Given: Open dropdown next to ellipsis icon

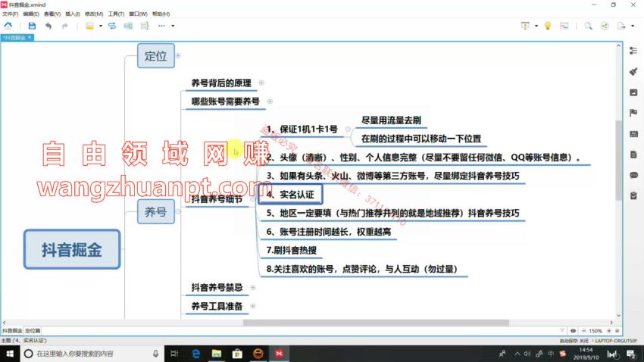Looking at the screenshot, I should coord(173,26).
